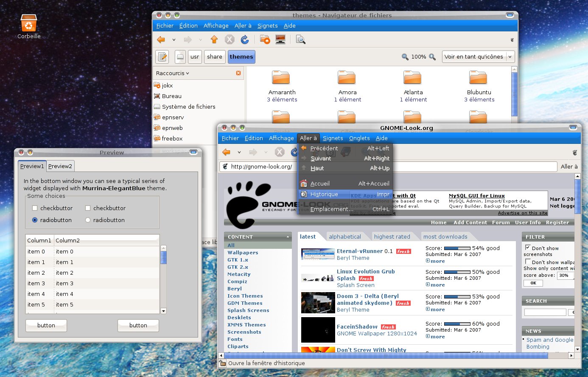Click the Back arrow in file browser toolbar
Image resolution: width=588 pixels, height=377 pixels.
click(161, 40)
